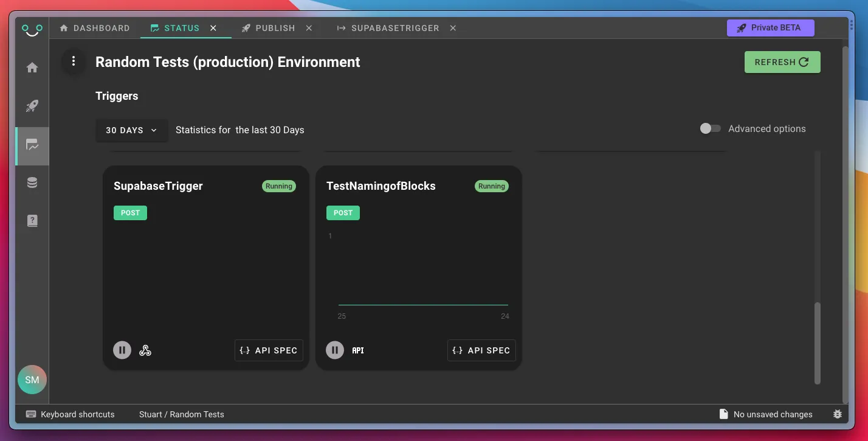868x441 pixels.
Task: Switch to the Dashboard tab
Action: pos(95,28)
